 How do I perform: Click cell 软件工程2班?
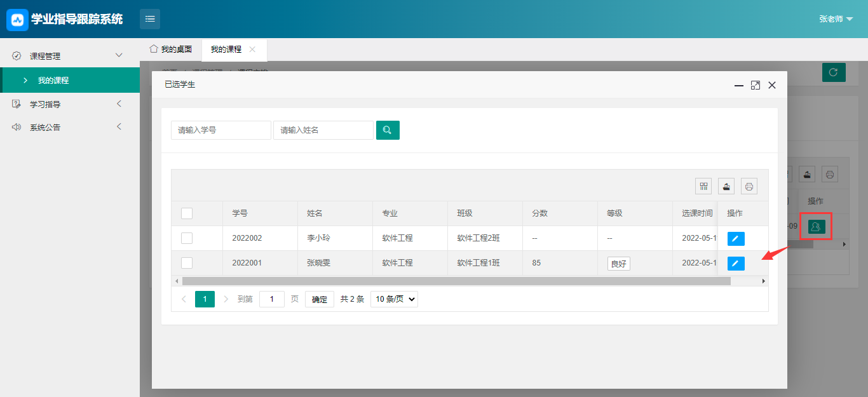coord(485,238)
